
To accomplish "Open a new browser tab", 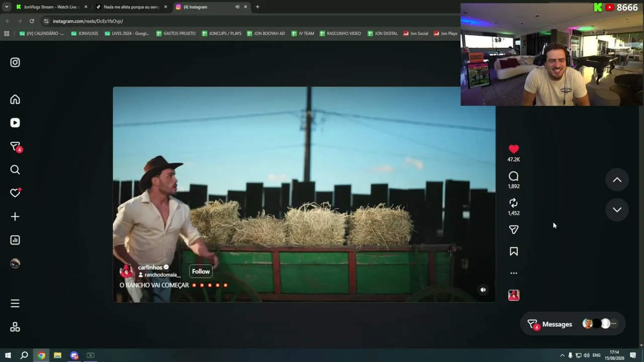I will coord(258,7).
